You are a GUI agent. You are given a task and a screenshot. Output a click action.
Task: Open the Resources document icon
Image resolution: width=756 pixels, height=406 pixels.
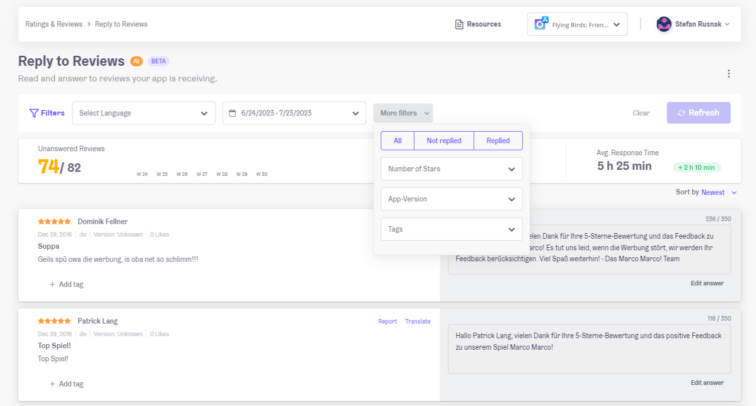click(x=459, y=24)
